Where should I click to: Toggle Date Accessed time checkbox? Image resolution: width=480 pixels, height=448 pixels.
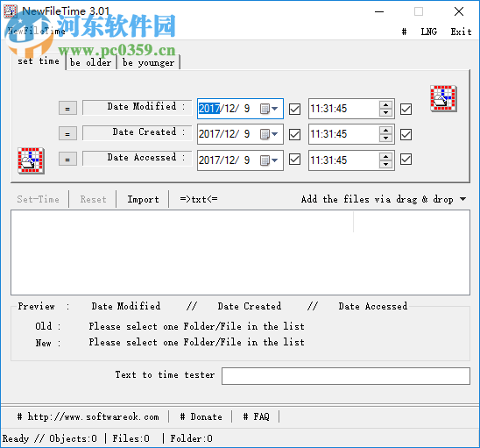(x=406, y=160)
